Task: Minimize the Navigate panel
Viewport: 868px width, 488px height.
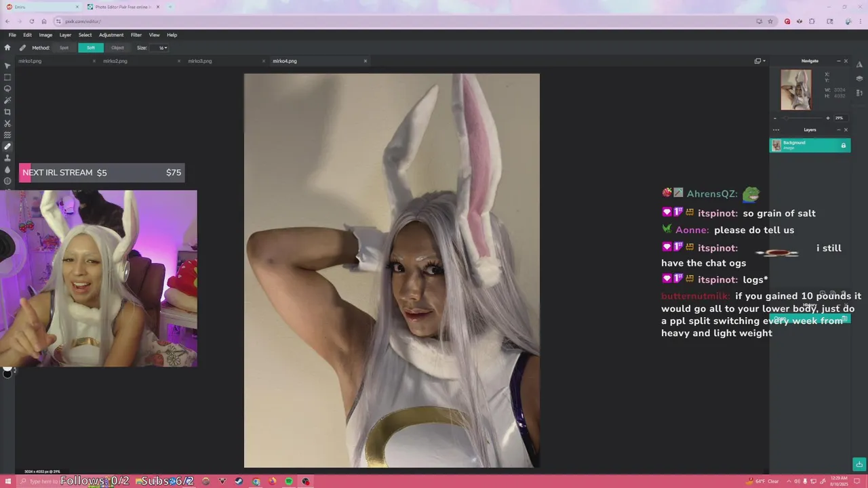Action: 838,61
